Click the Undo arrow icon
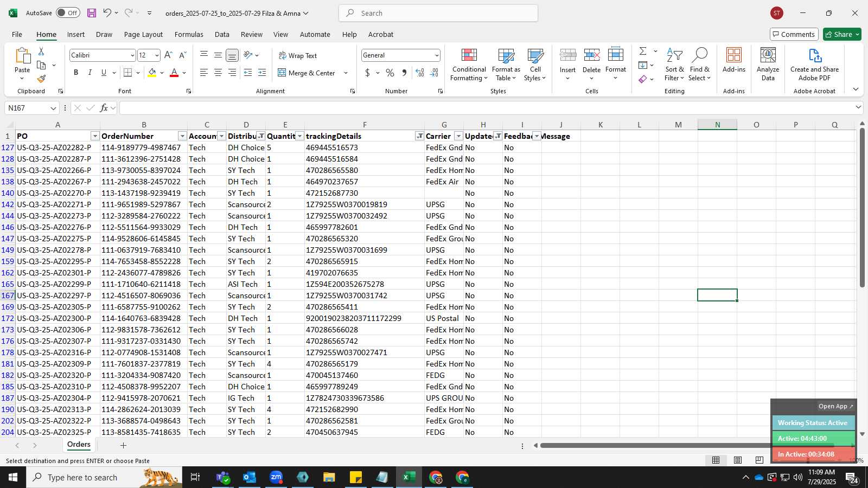 pyautogui.click(x=107, y=13)
